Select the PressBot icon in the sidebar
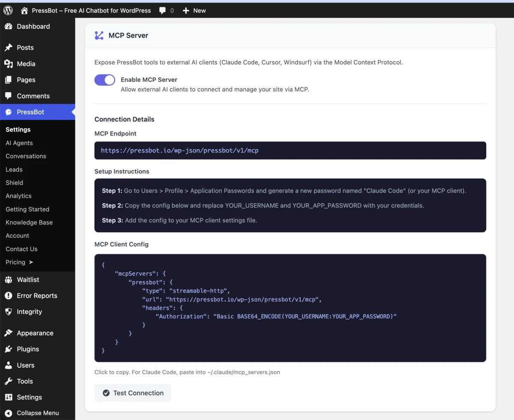This screenshot has width=514, height=420. (x=9, y=112)
